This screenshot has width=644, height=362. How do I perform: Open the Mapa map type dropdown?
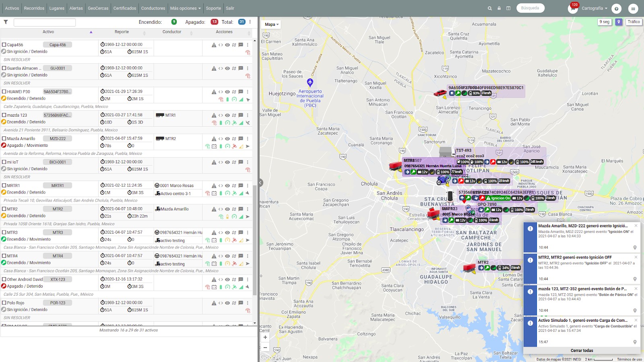point(272,25)
